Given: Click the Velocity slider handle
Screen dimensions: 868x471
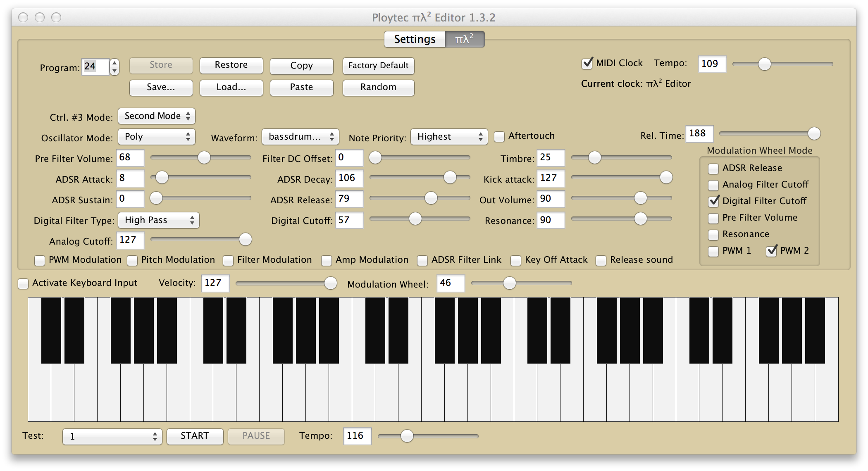Looking at the screenshot, I should [x=330, y=283].
